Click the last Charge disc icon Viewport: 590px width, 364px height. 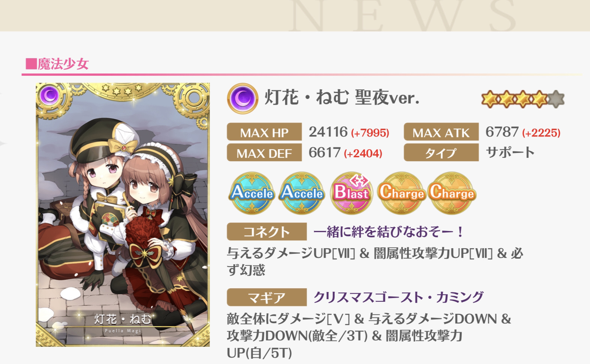452,193
